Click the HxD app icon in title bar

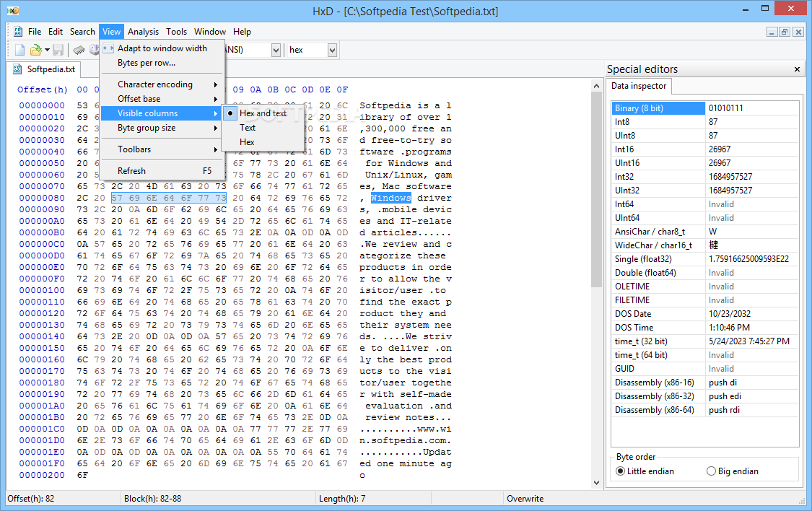(12, 10)
